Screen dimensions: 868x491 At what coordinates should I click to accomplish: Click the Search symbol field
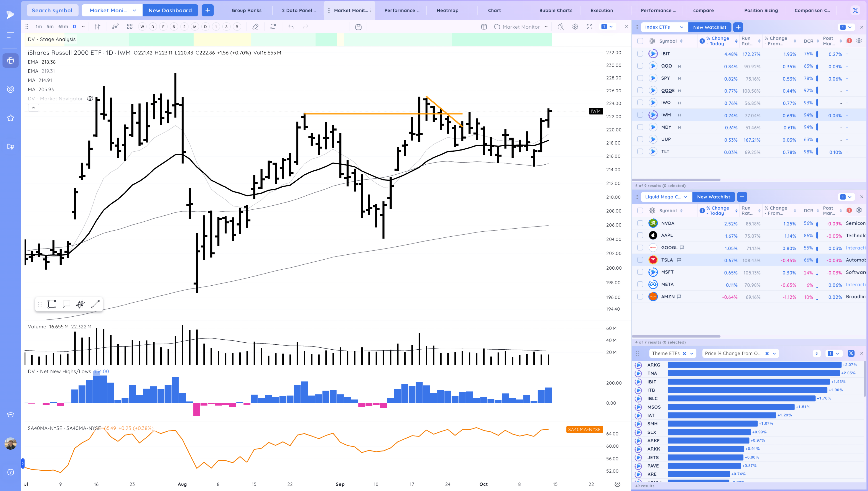click(x=52, y=10)
